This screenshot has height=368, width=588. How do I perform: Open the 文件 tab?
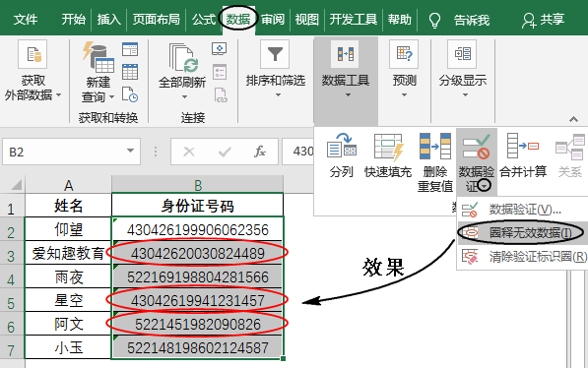(x=26, y=20)
